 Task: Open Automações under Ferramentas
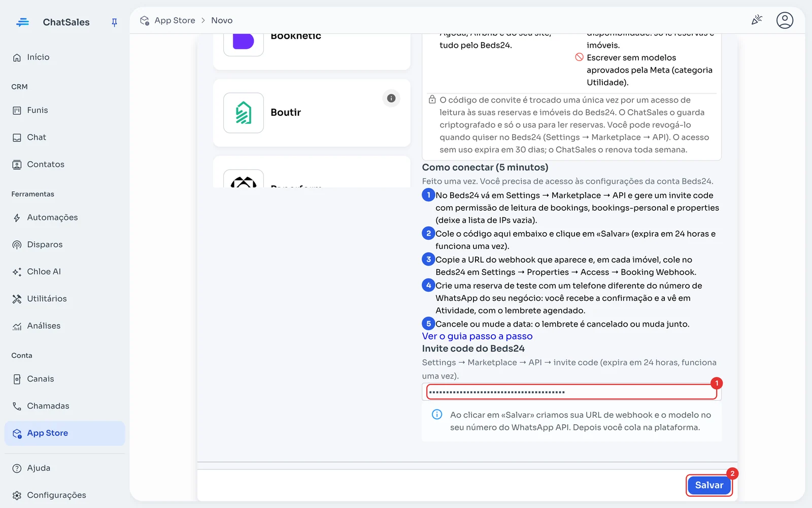(64, 217)
